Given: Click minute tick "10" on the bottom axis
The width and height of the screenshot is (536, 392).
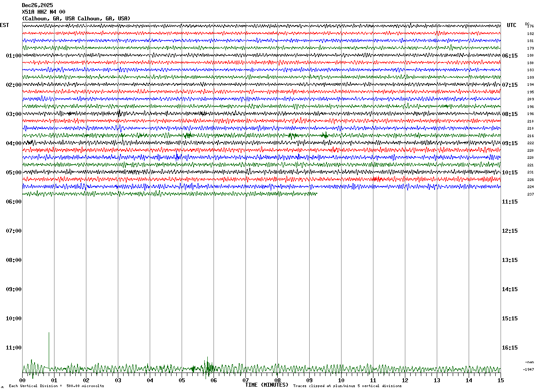Looking at the screenshot, I should 341,380.
